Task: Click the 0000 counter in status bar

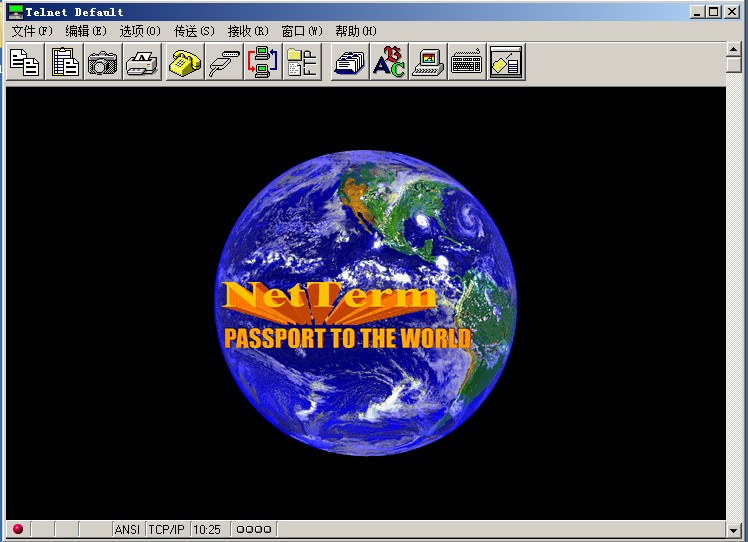Action: tap(254, 529)
